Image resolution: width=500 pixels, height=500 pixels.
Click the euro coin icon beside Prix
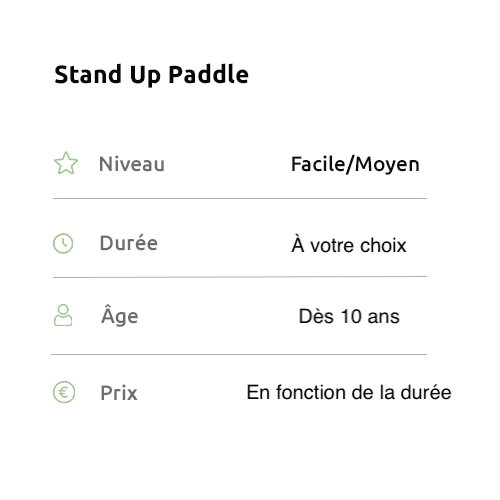point(64,392)
